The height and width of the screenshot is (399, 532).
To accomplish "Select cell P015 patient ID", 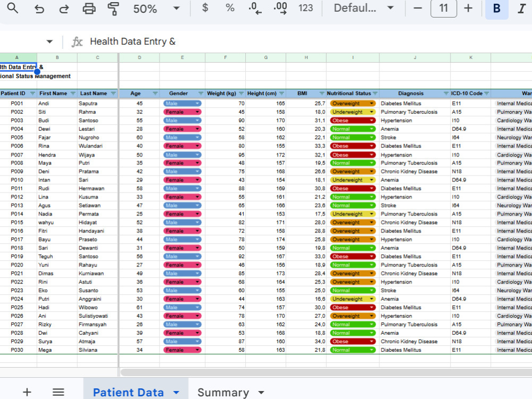I will click(x=17, y=222).
